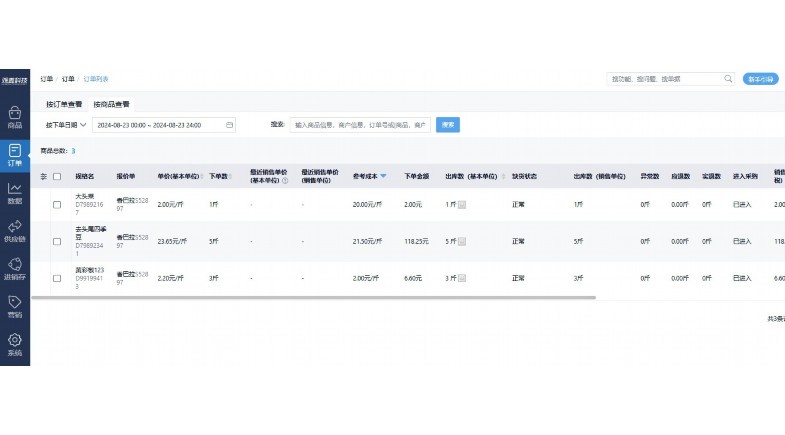Click 报价单 cell in 去头尾四季豆 row
This screenshot has width=785, height=435.
[132, 241]
